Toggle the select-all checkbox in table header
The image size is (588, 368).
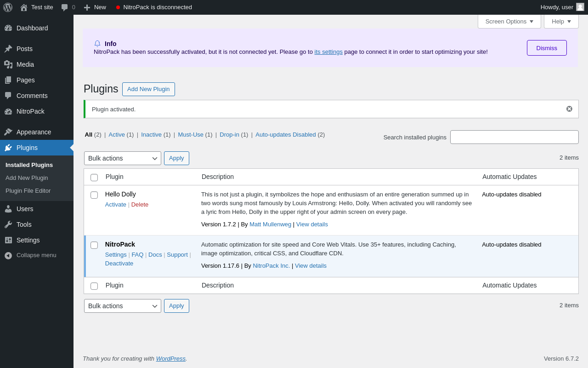[x=94, y=178]
